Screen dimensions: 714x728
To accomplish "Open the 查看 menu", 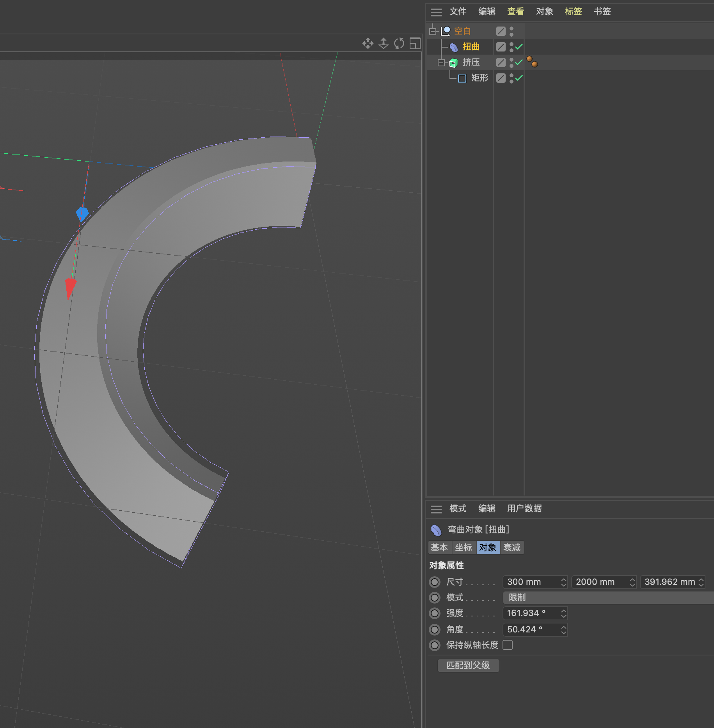I will tap(515, 12).
